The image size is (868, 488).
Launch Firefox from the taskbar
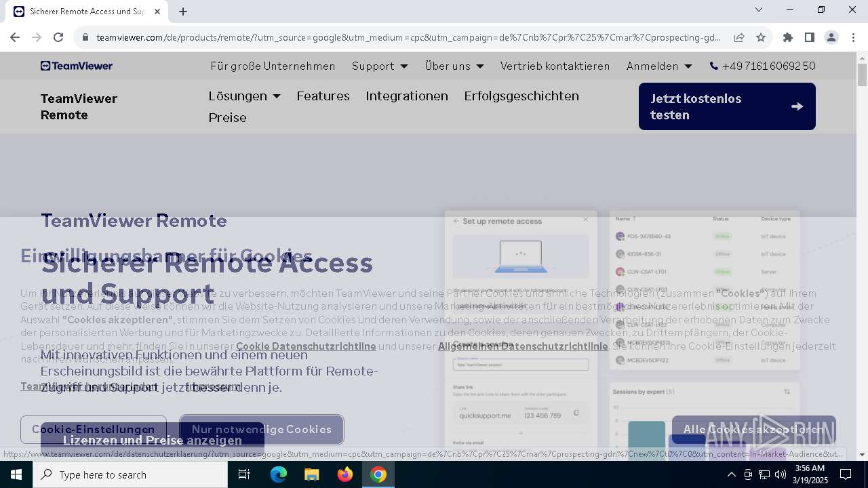pos(345,474)
